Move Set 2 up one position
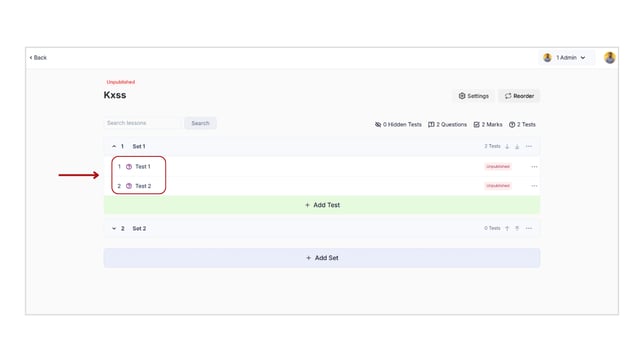This screenshot has width=644, height=362. pos(507,228)
